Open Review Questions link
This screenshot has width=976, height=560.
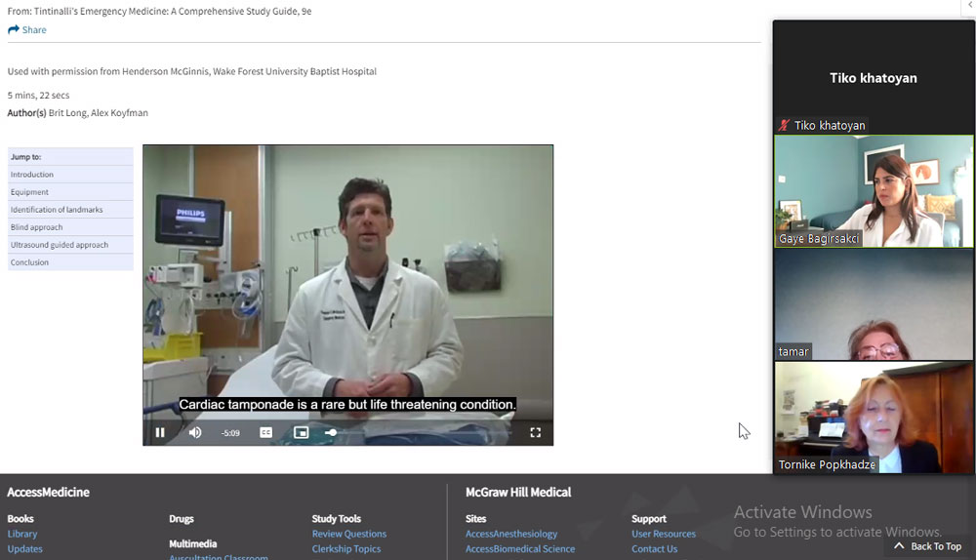tap(349, 534)
